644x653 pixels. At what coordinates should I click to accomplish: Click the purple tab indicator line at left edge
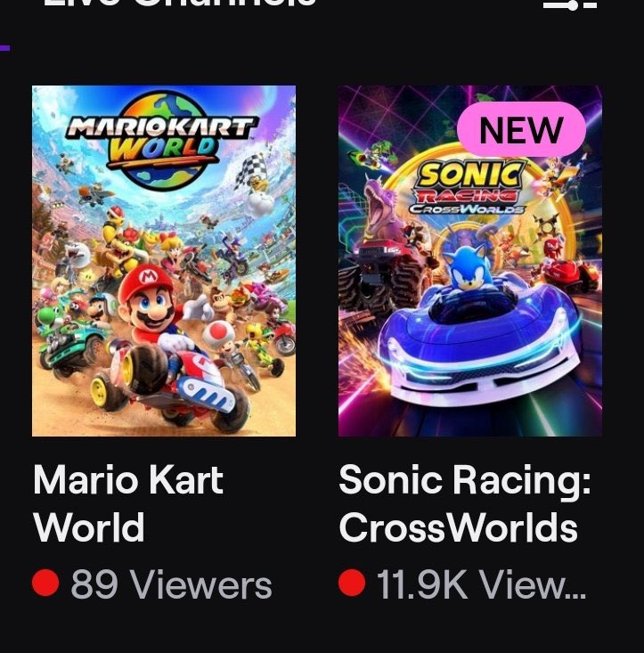pyautogui.click(x=4, y=46)
